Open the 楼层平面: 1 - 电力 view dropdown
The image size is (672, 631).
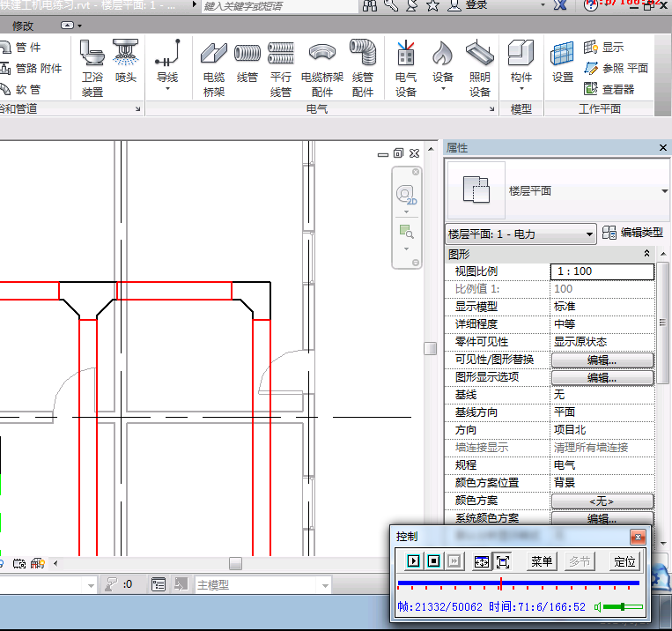point(521,234)
